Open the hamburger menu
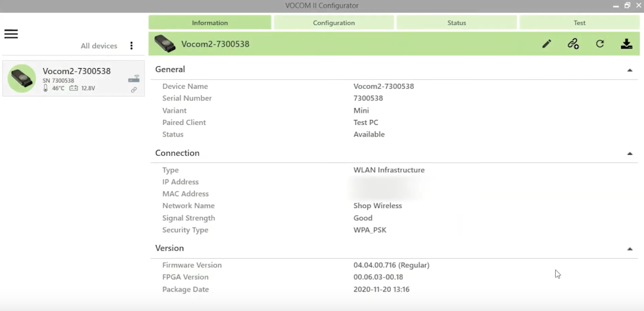This screenshot has height=311, width=644. tap(11, 33)
